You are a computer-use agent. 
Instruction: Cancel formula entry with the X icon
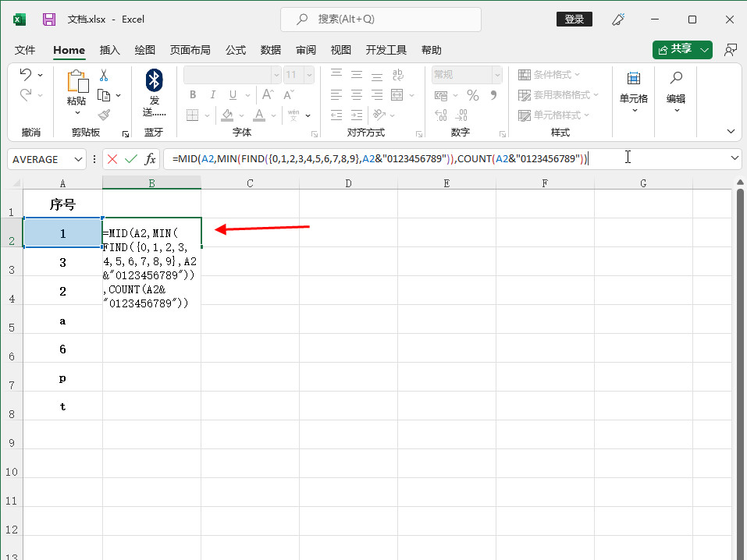coord(112,159)
